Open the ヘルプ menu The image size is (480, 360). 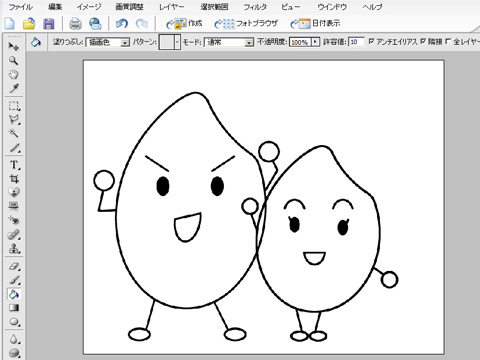pos(372,7)
